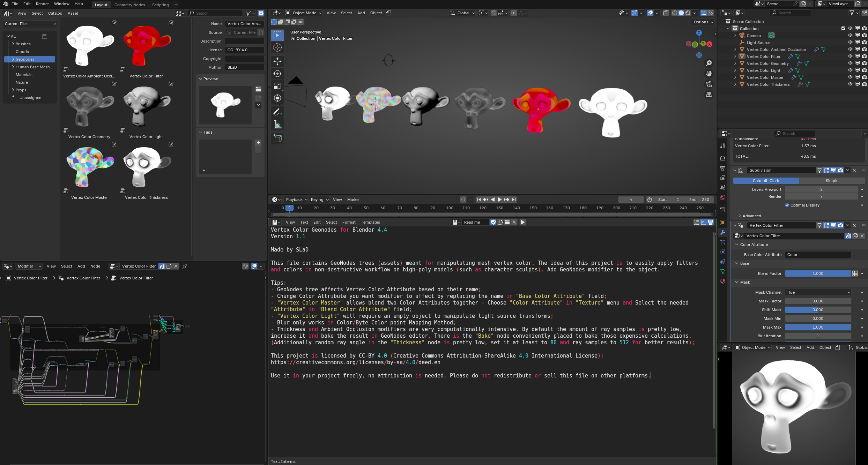868x465 pixels.
Task: Remove the Subdivision modifier
Action: point(854,170)
